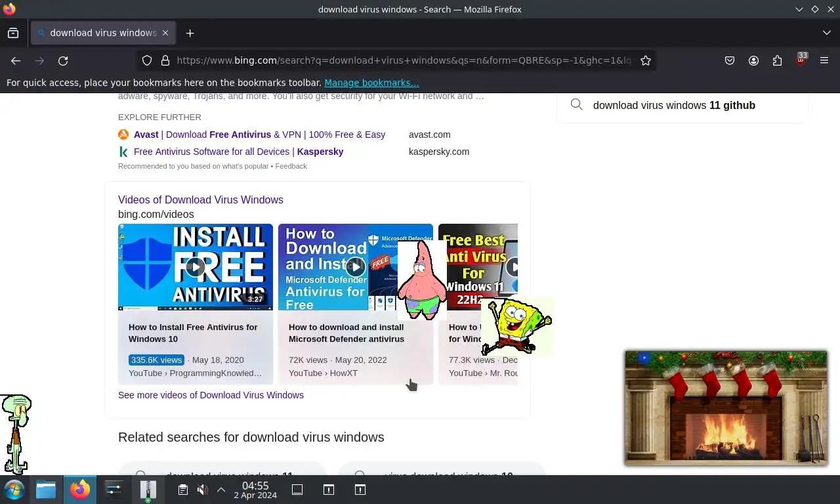Viewport: 840px width, 504px height.
Task: Show site security padlock information
Action: (x=165, y=60)
